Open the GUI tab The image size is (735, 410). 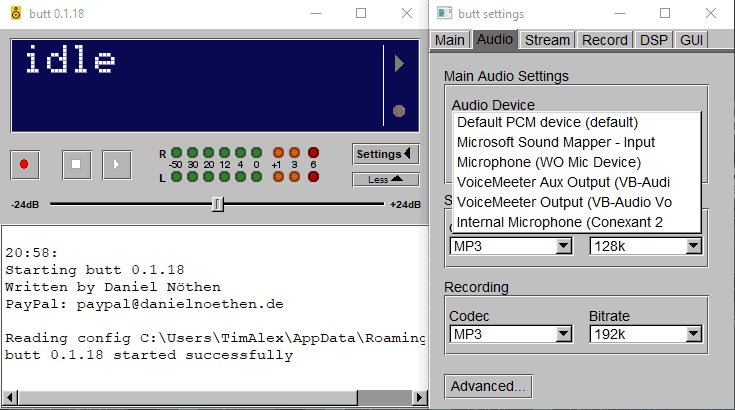tap(691, 40)
